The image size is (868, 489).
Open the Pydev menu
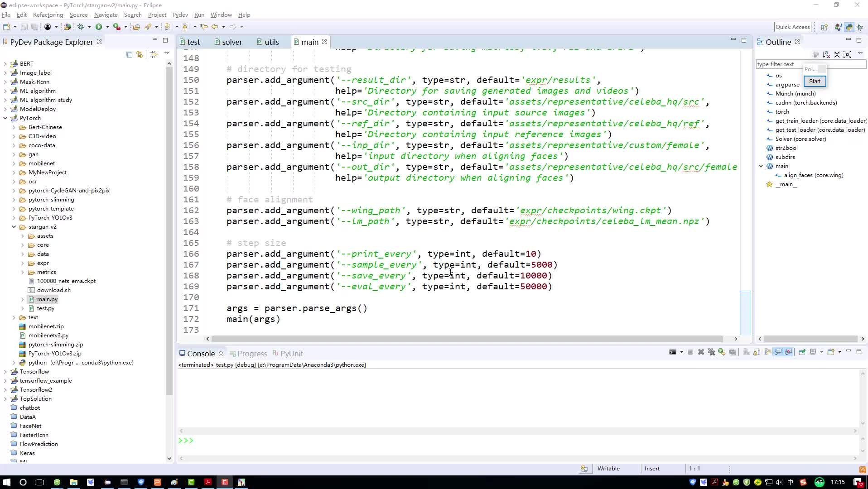(x=180, y=14)
